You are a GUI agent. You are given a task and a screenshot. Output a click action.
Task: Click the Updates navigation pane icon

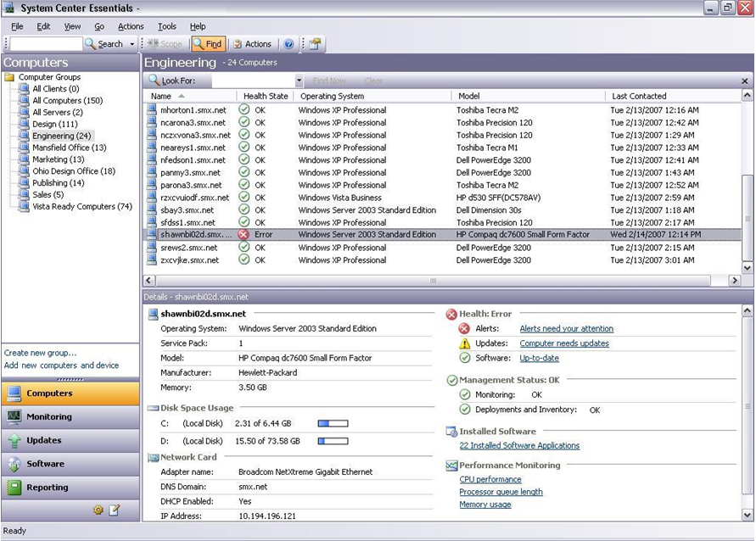click(x=14, y=440)
